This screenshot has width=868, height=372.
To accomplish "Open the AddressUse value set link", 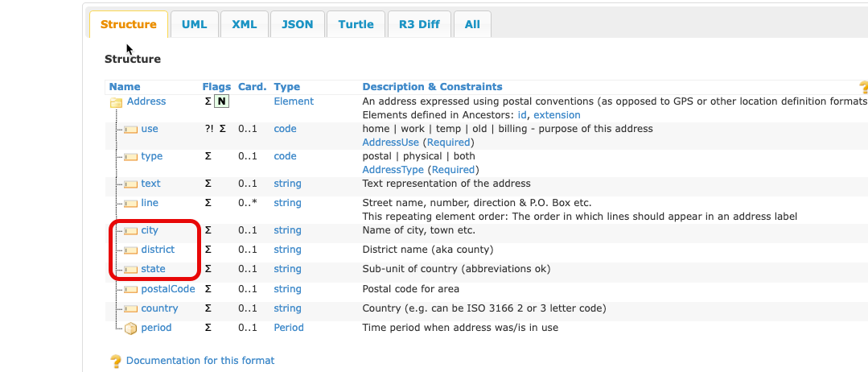I will click(x=391, y=143).
